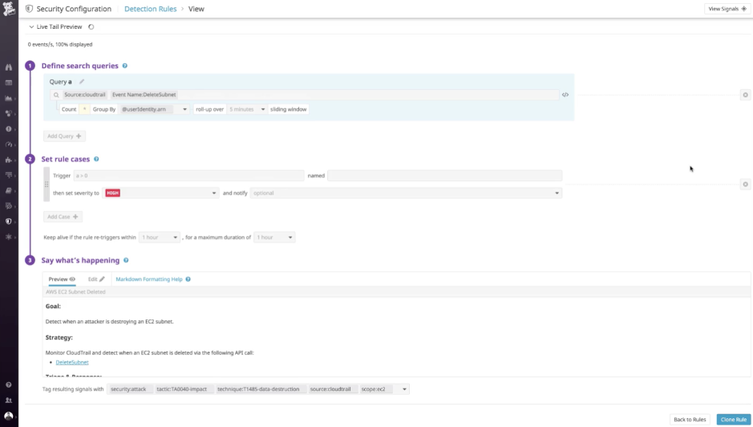Open the asterisk icon in sidebar
This screenshot has width=753, height=427.
(x=8, y=237)
